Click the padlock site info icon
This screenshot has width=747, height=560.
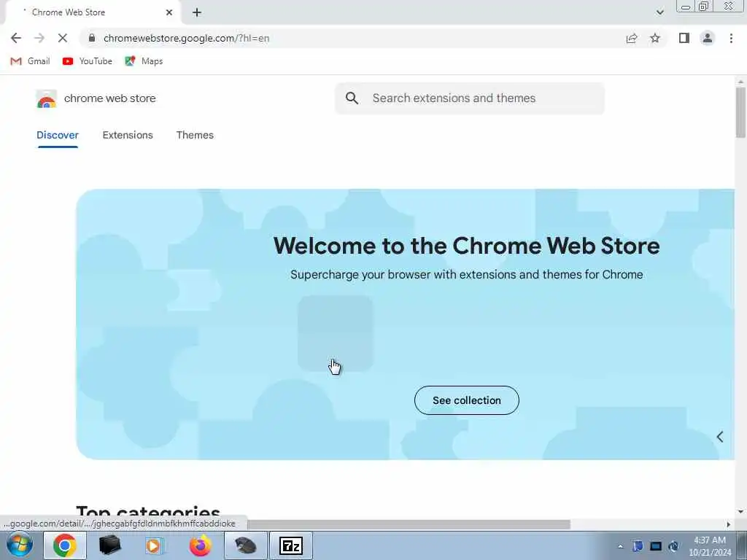point(92,38)
